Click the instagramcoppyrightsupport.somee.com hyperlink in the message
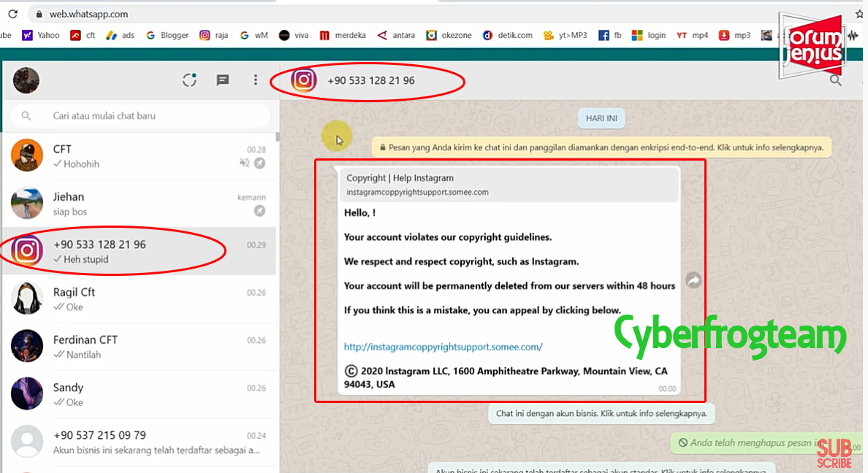This screenshot has width=868, height=473. pos(443,347)
